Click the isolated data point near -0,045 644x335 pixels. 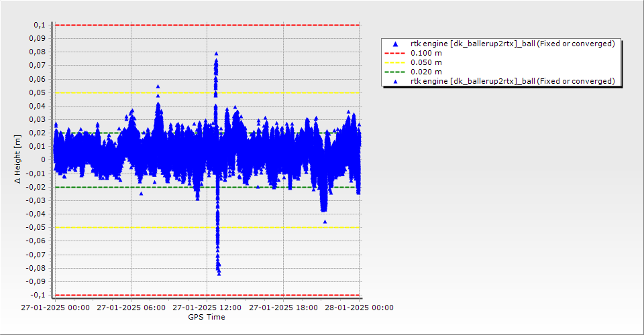coord(325,222)
